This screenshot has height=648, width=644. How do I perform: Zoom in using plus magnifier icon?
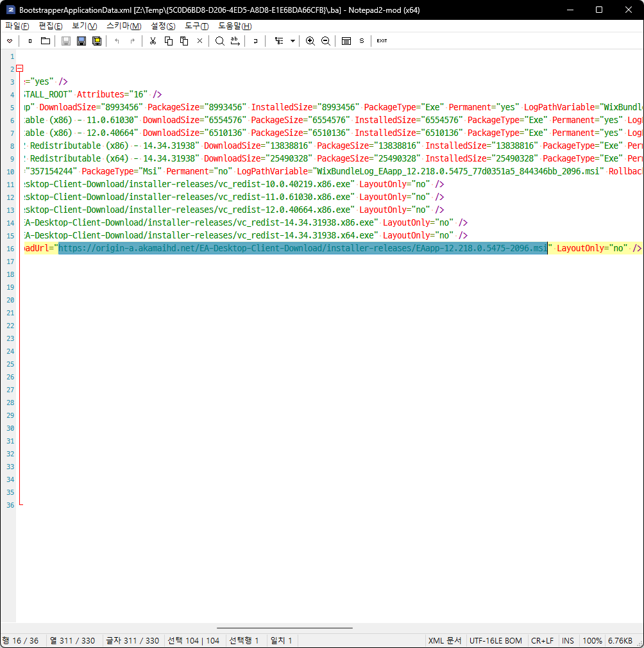(310, 41)
